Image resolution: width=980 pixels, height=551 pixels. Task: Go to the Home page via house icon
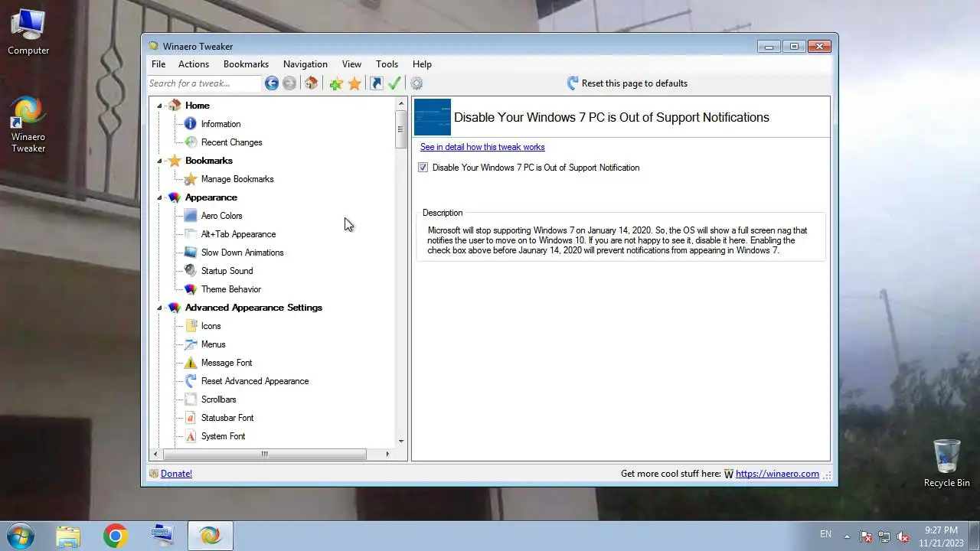(x=311, y=83)
